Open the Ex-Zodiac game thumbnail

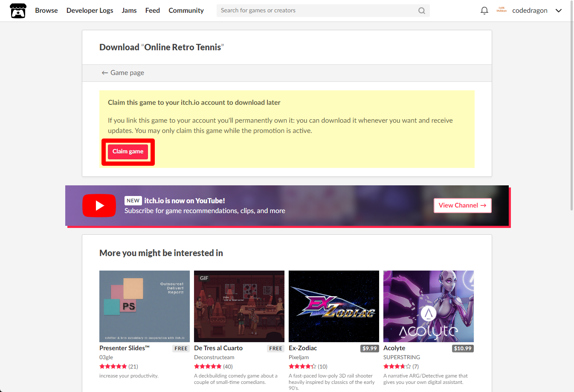click(x=334, y=306)
